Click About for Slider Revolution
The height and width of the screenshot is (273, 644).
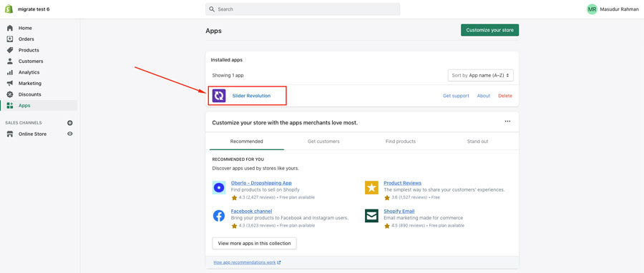pyautogui.click(x=484, y=96)
